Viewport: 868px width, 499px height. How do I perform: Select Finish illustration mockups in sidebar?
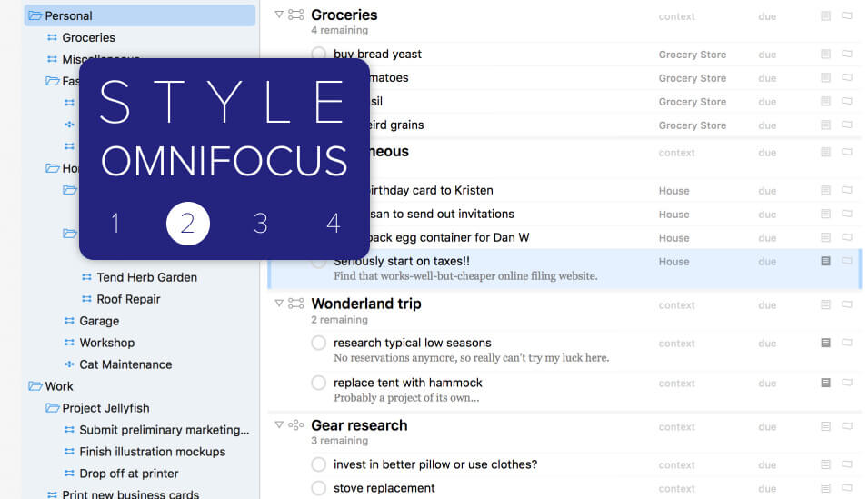[x=152, y=452]
